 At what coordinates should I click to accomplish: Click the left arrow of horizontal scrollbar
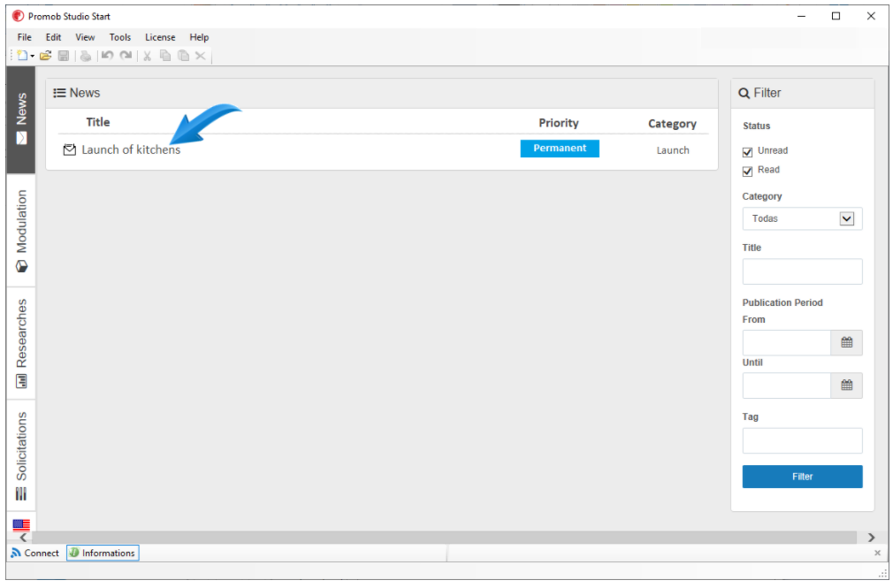(23, 538)
